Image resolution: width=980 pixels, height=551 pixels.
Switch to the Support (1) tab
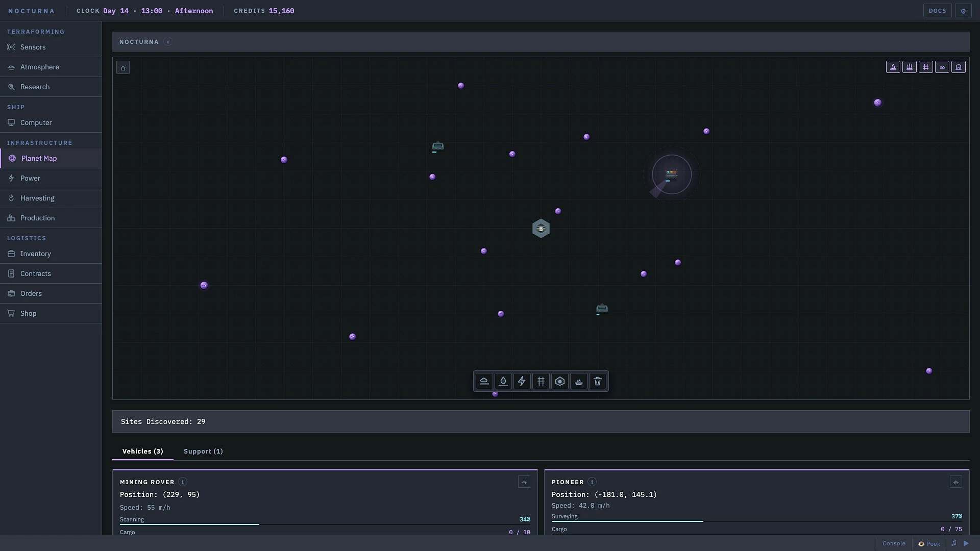click(203, 452)
